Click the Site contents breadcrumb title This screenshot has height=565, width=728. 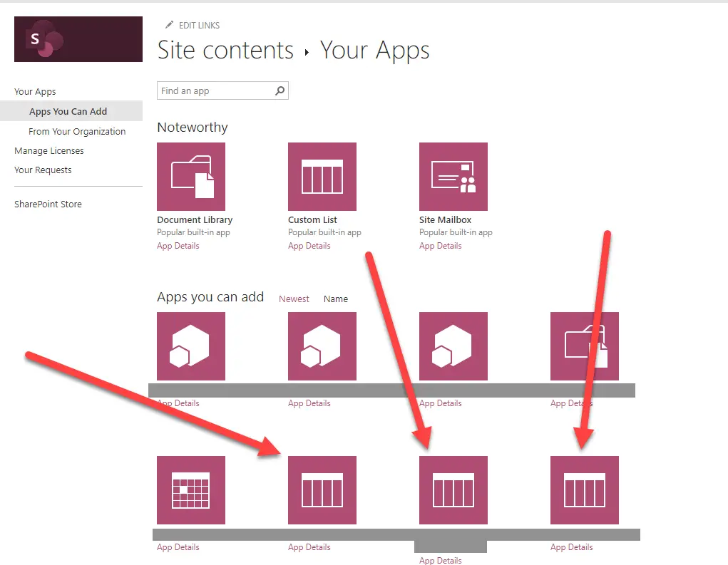225,51
